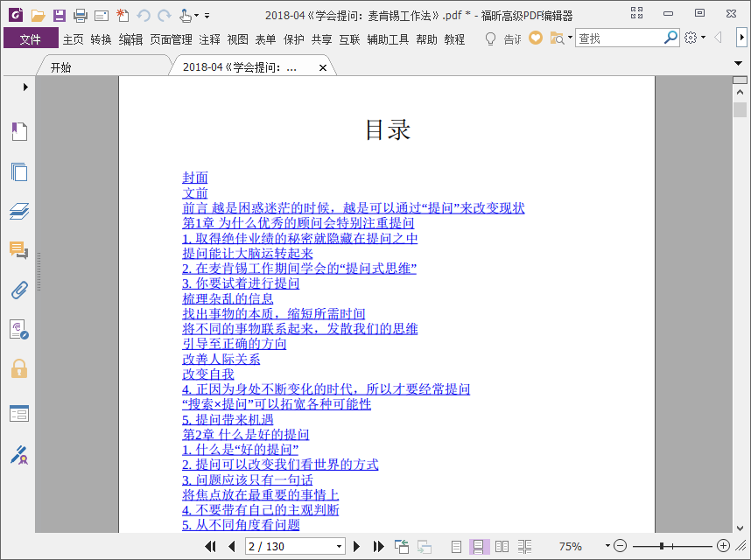Open the Security lock panel
Screen dimensions: 751x560
[19, 368]
